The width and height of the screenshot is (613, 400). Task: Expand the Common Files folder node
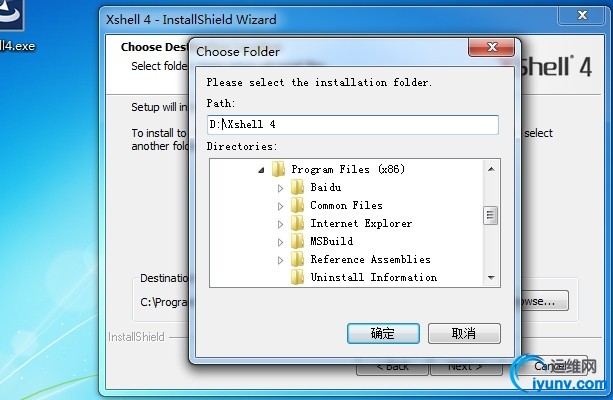[280, 206]
